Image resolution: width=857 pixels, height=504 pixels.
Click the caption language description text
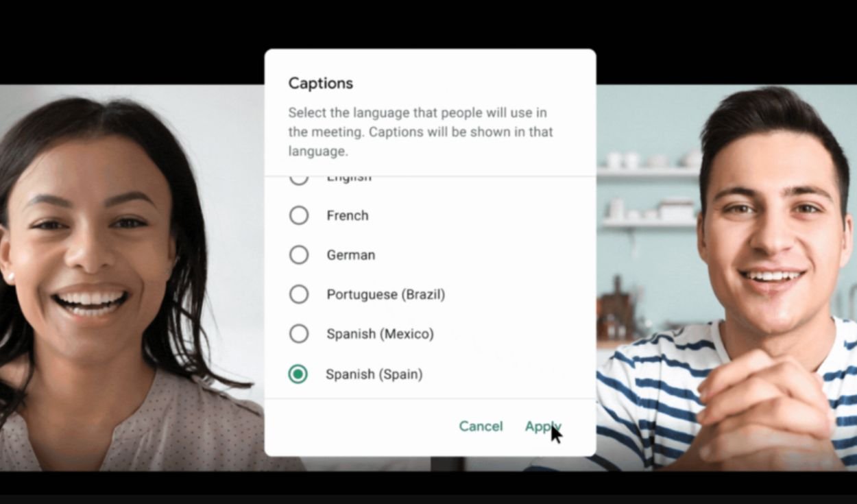click(x=420, y=132)
